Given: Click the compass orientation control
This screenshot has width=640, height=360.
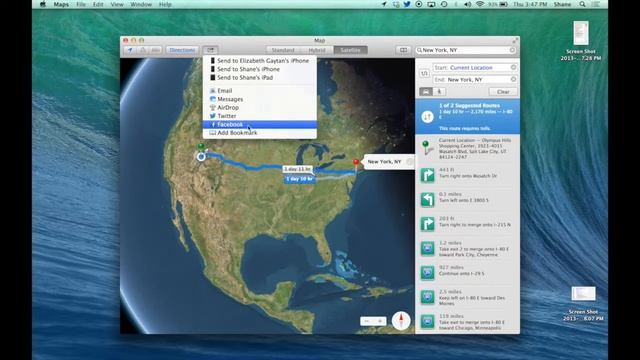Looking at the screenshot, I should tap(401, 320).
